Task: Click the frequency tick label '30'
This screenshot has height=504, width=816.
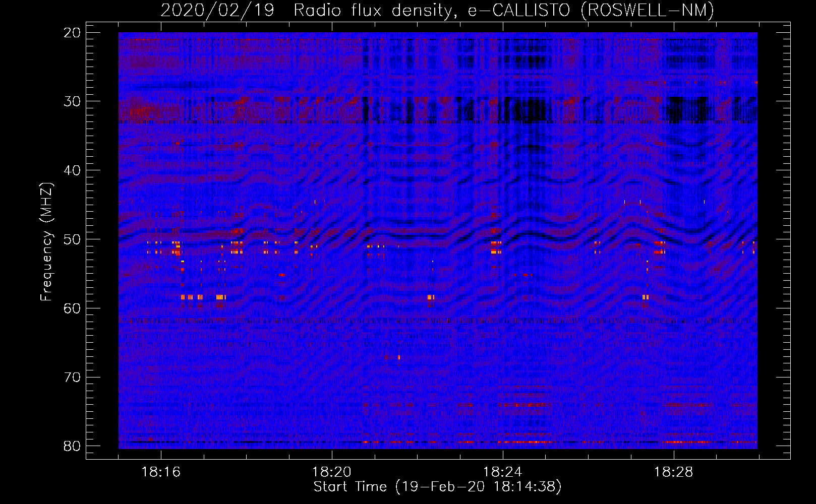Action: [x=73, y=101]
